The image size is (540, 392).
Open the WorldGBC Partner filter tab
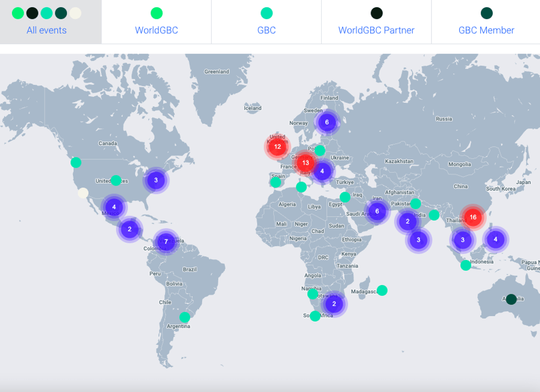[x=376, y=22]
